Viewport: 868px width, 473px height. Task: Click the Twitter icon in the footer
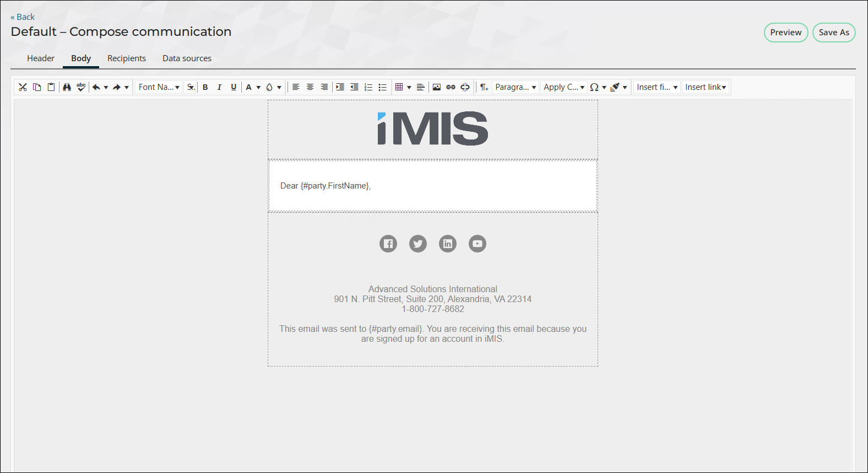pyautogui.click(x=418, y=244)
